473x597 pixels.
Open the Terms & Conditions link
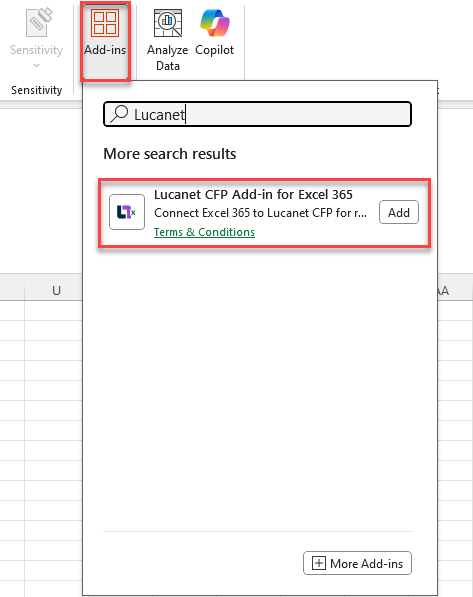coord(204,232)
